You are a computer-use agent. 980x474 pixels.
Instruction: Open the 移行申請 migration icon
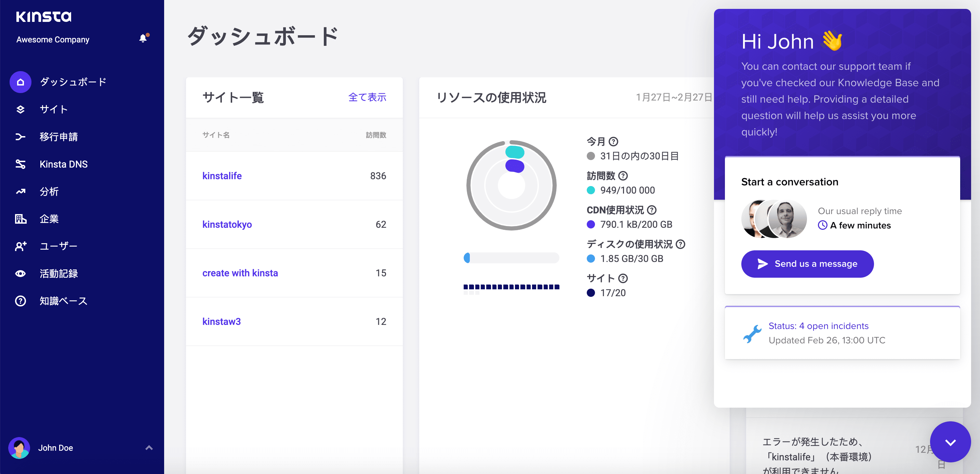pos(20,136)
